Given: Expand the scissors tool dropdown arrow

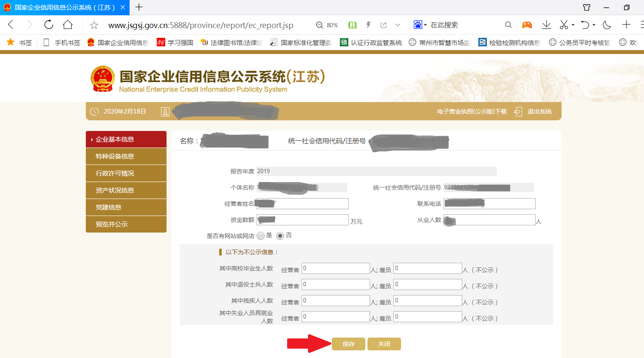Looking at the screenshot, I should [x=573, y=25].
